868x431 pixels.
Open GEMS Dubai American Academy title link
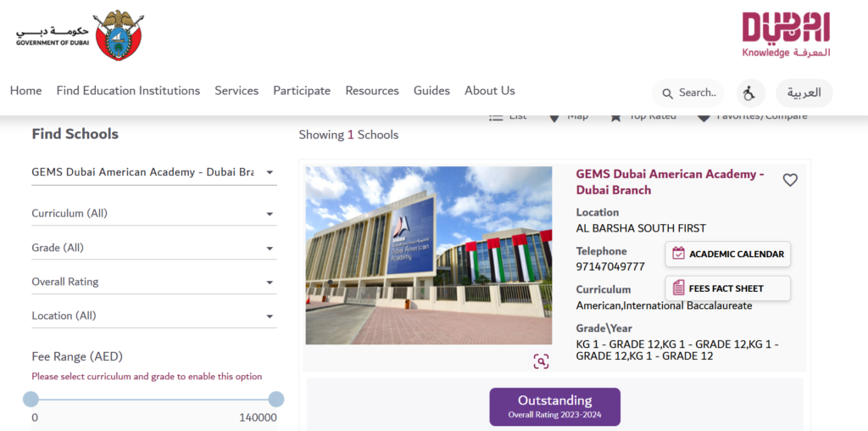point(670,182)
